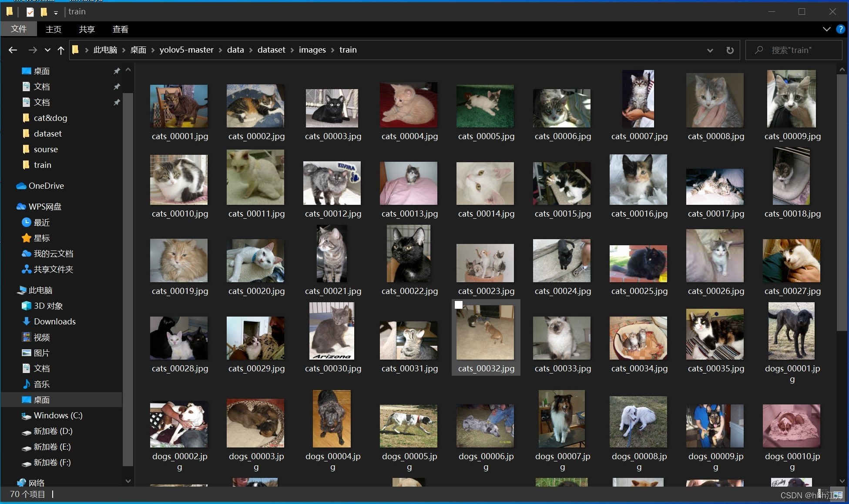Open the recent locations dropdown
Viewport: 849px width, 504px height.
pos(47,50)
